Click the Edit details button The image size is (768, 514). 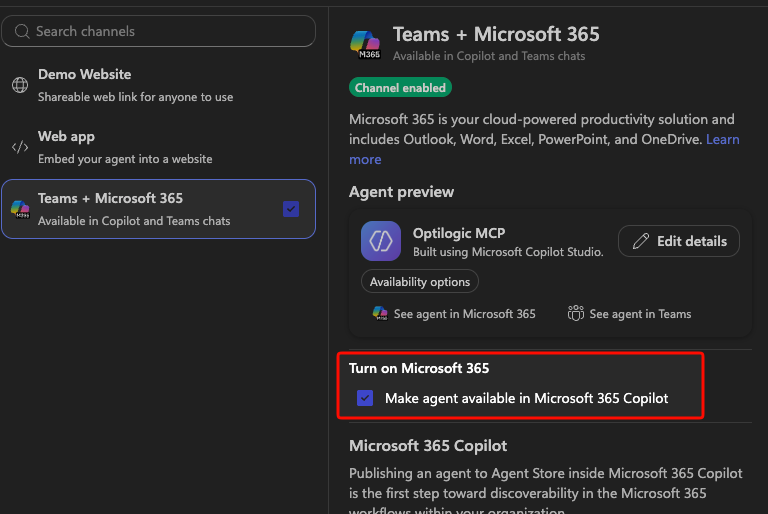[x=679, y=241]
